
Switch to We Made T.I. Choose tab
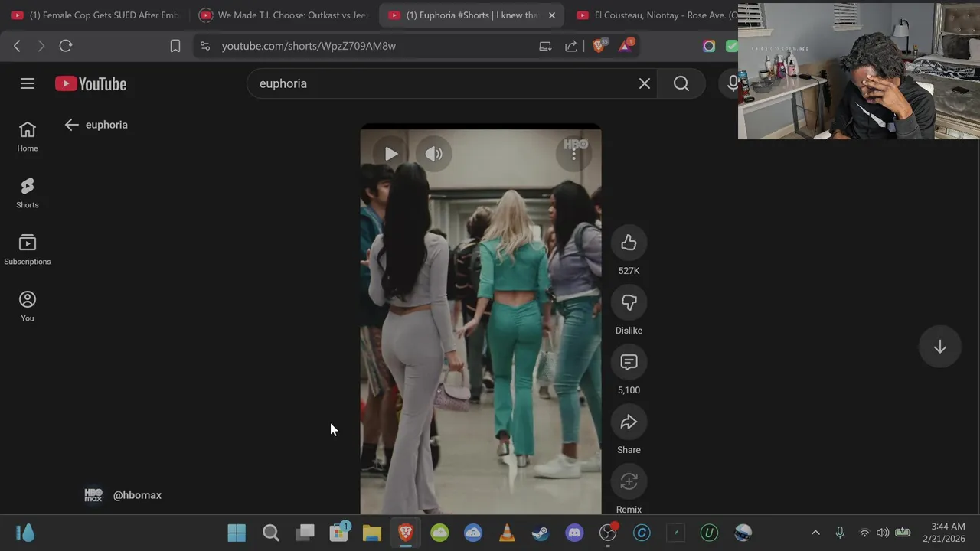coord(283,15)
